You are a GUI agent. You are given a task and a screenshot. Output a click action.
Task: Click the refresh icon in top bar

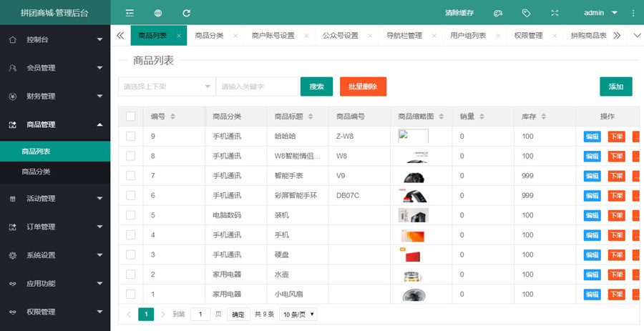pos(186,13)
